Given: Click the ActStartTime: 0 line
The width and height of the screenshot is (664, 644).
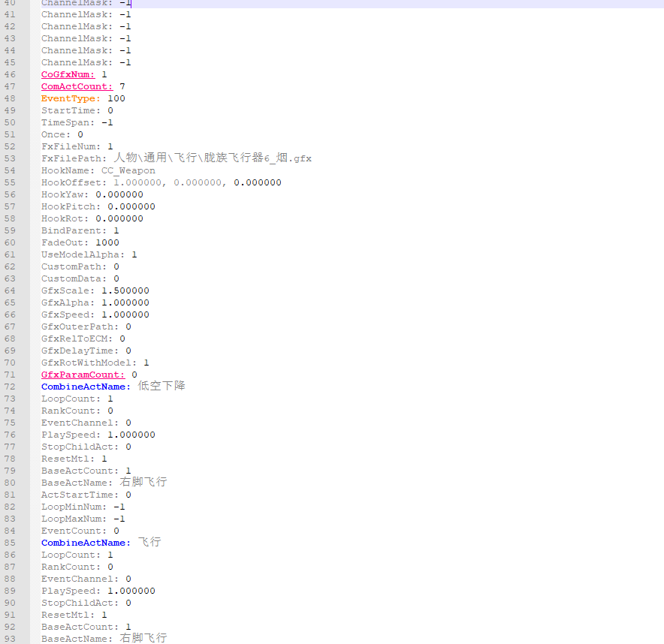Looking at the screenshot, I should 86,495.
